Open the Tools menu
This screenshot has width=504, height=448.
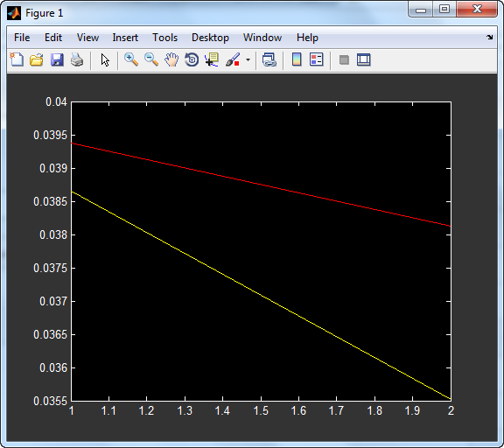coord(164,38)
